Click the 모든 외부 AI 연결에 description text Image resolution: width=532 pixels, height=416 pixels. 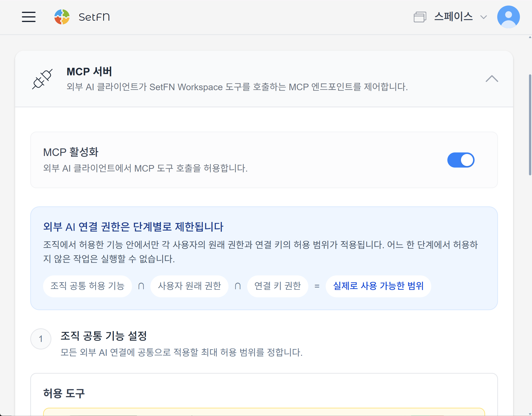pos(182,352)
